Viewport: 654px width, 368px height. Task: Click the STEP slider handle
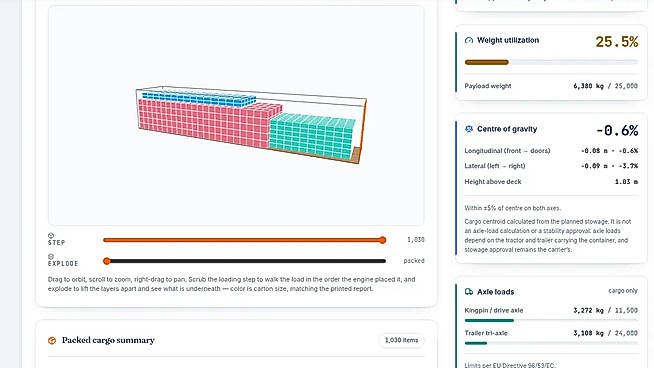[x=382, y=240]
